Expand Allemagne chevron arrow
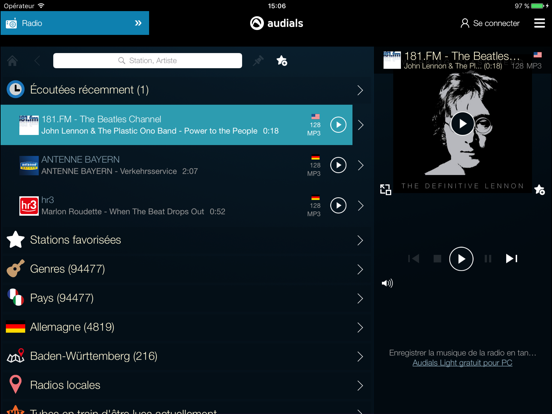Screen dimensions: 552x414 click(360, 328)
